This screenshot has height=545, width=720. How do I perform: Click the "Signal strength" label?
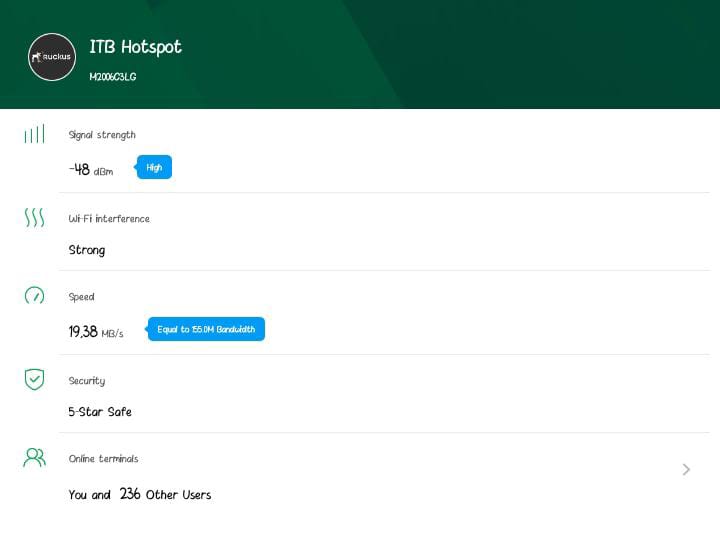(102, 135)
